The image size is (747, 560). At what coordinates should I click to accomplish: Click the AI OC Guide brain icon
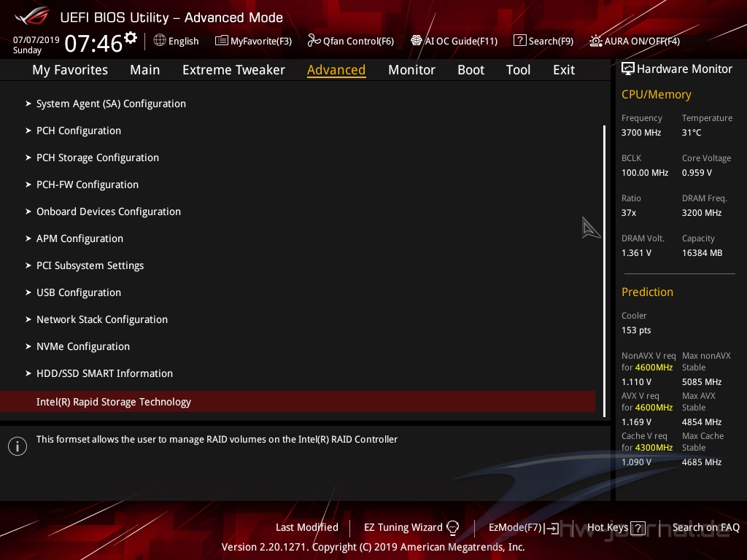tap(417, 41)
